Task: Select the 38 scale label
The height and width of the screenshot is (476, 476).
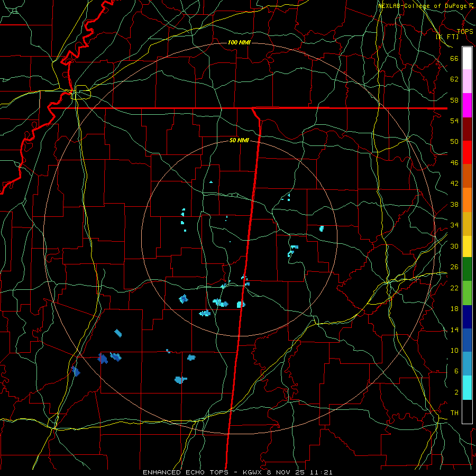Action: [x=454, y=204]
